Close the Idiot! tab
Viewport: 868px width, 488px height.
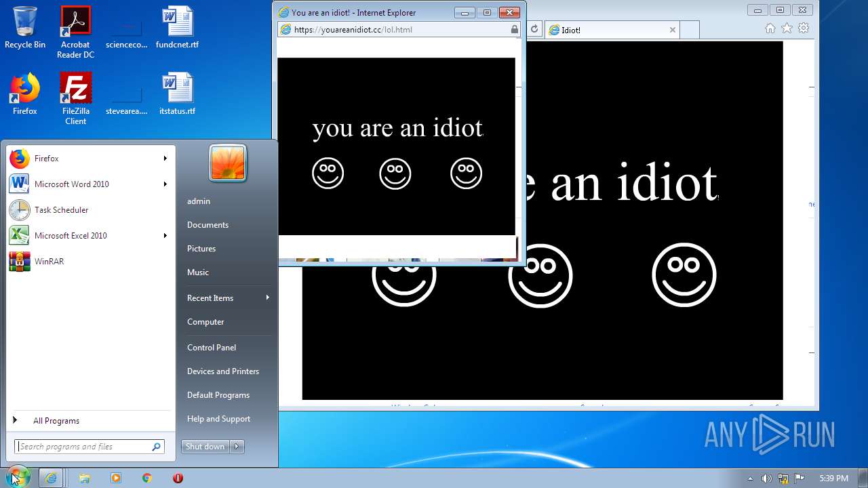coord(673,30)
